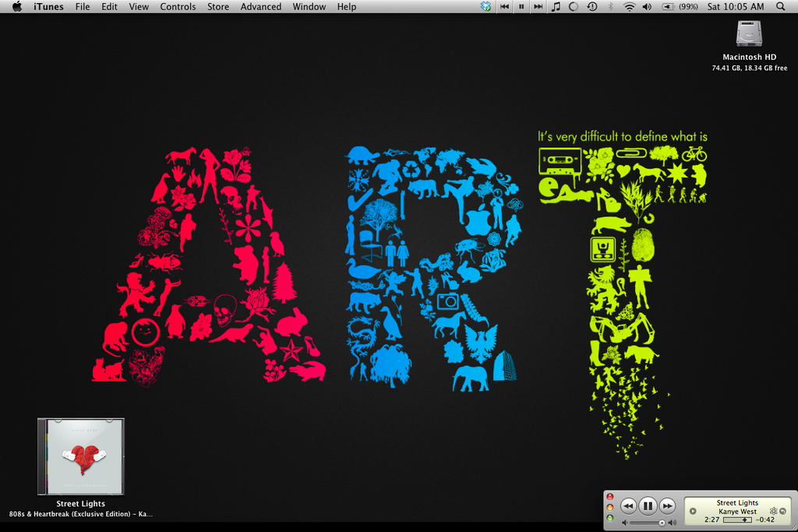Screen dimensions: 798x532
Task: Click the circular sync status icon
Action: coord(574,6)
